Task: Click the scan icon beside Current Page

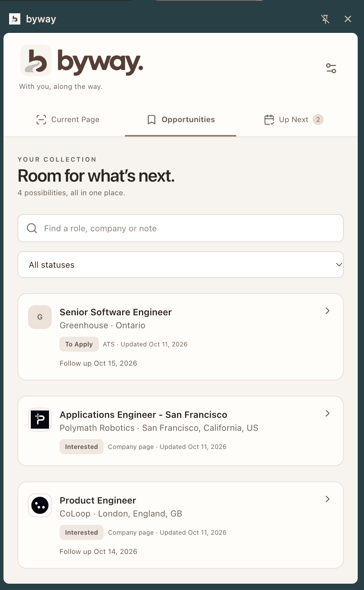Action: [x=41, y=120]
